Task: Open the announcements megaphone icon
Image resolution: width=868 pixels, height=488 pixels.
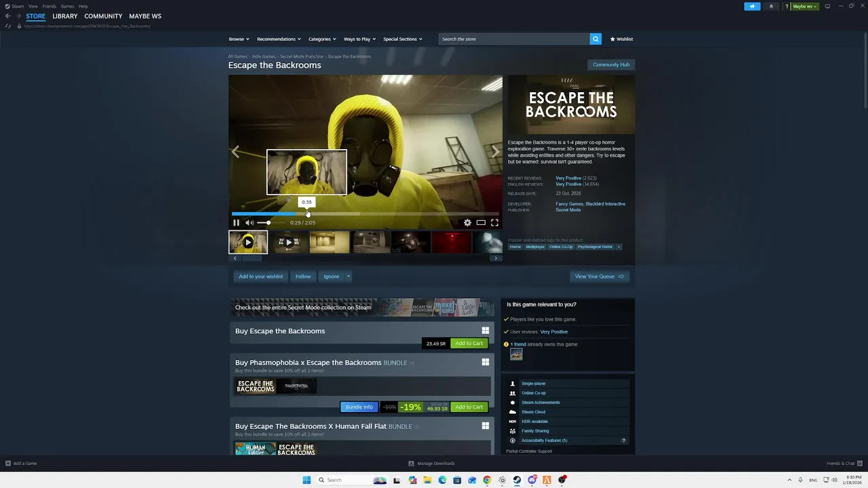Action: pos(752,6)
